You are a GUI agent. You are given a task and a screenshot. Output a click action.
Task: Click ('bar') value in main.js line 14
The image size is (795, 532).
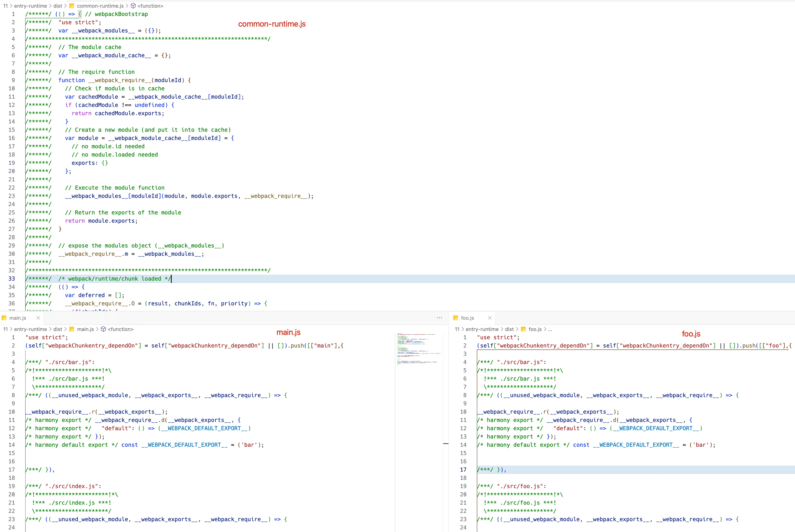(x=249, y=445)
